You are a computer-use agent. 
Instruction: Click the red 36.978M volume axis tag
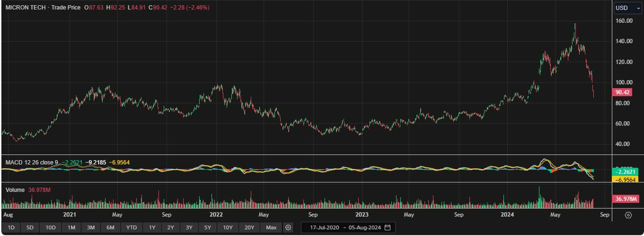pos(626,199)
